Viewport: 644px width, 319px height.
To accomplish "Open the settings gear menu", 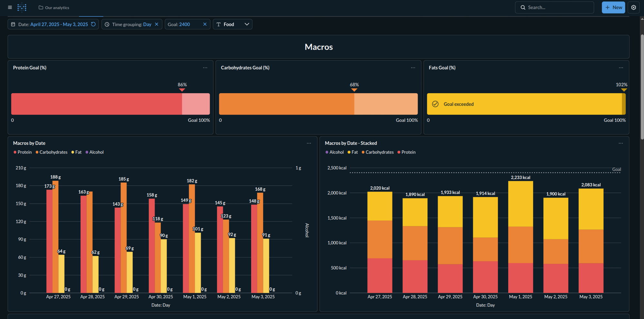I will pos(633,7).
